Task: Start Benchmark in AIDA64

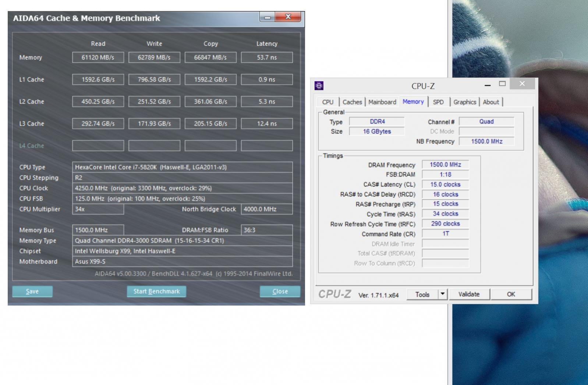Action: [x=156, y=291]
